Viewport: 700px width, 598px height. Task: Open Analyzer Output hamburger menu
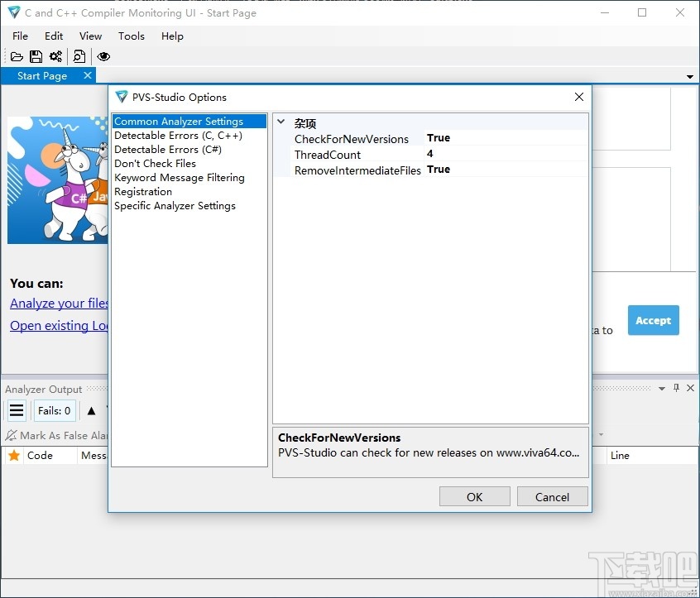(17, 410)
